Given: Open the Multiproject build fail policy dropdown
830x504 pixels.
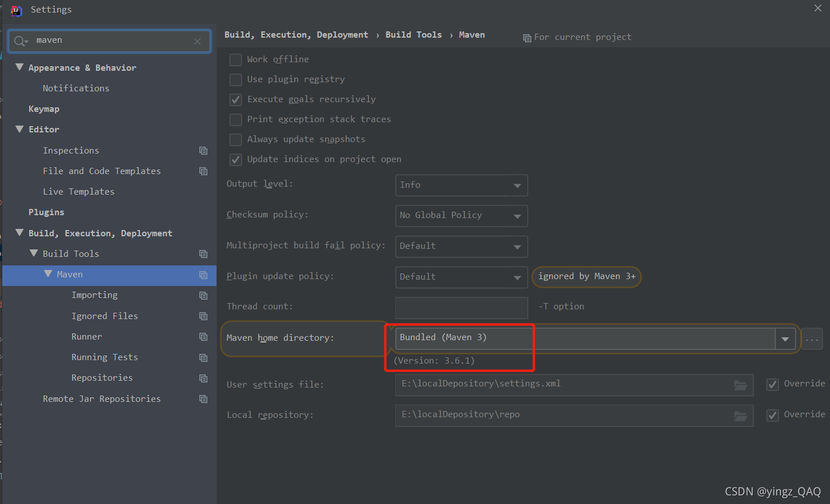Looking at the screenshot, I should tap(462, 247).
